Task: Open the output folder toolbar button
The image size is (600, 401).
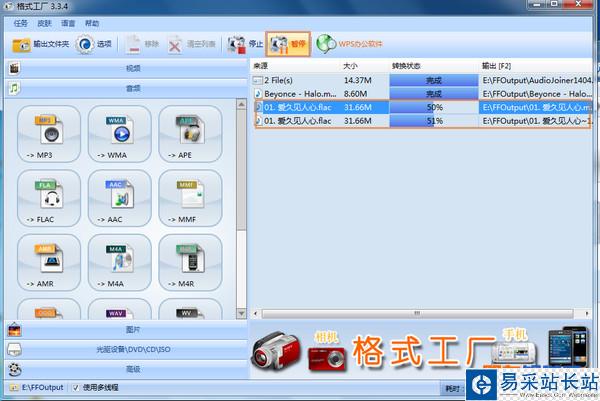Action: click(x=41, y=44)
